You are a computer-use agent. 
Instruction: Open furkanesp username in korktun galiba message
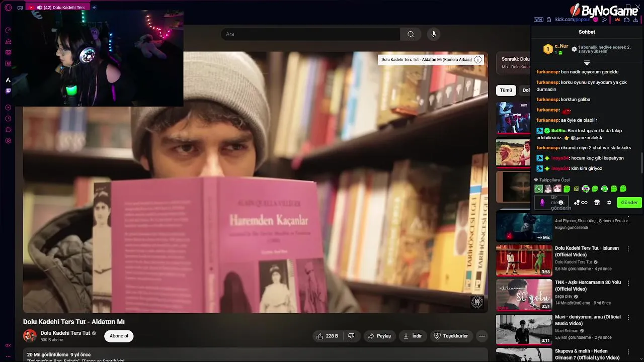(x=548, y=100)
